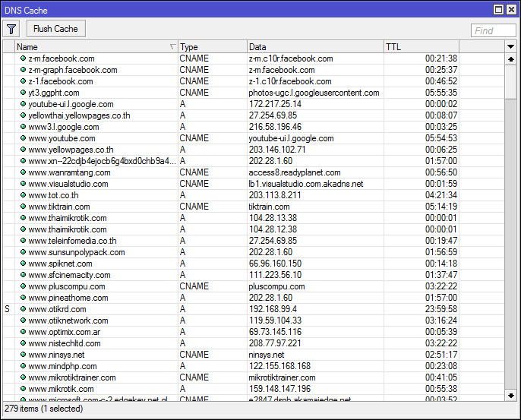Click data cell 192.168.99.4
Viewport: 521px width, 420px height.
click(273, 309)
